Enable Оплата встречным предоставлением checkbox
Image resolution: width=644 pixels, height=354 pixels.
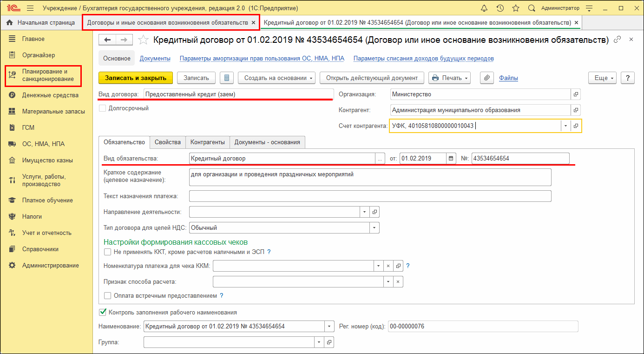click(x=108, y=295)
